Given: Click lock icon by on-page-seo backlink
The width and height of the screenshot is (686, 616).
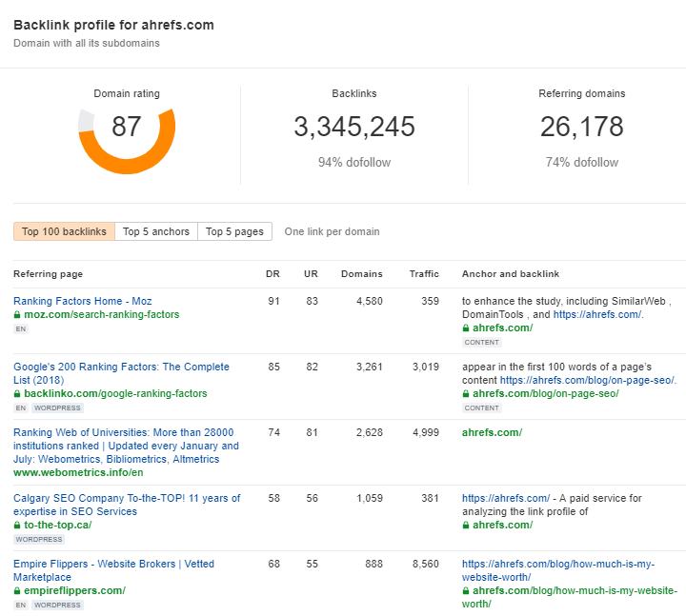Looking at the screenshot, I should [466, 393].
